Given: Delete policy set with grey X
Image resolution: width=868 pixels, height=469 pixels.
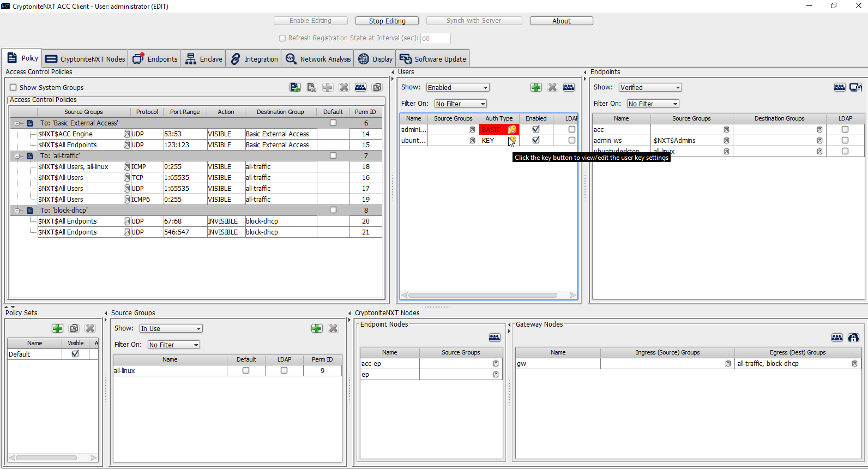Looking at the screenshot, I should [90, 328].
